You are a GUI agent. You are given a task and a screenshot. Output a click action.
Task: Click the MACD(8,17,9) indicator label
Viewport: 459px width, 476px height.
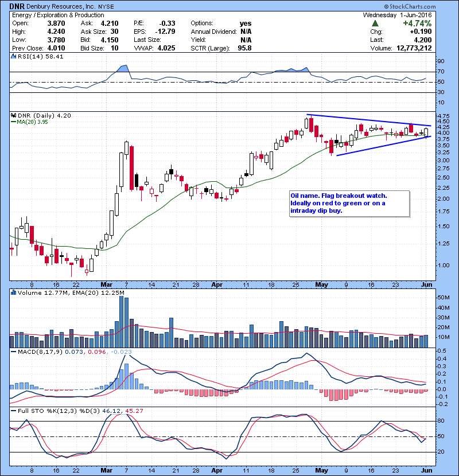(40, 352)
